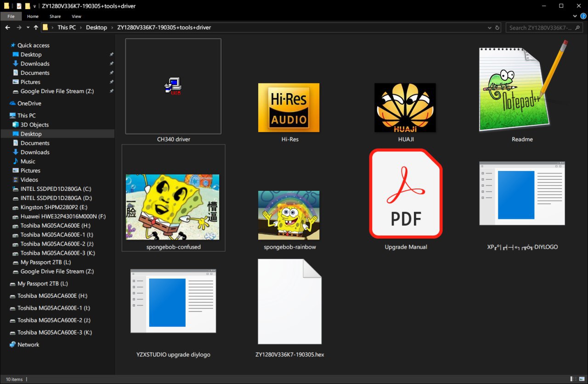Select the Hi-Res audio image file
588x384 pixels.
coord(288,107)
